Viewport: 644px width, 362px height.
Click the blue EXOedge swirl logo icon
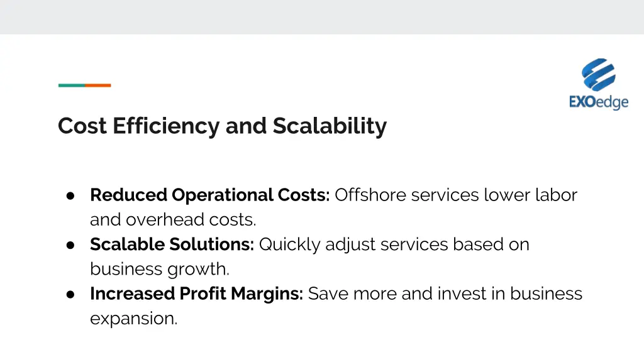[x=598, y=75]
